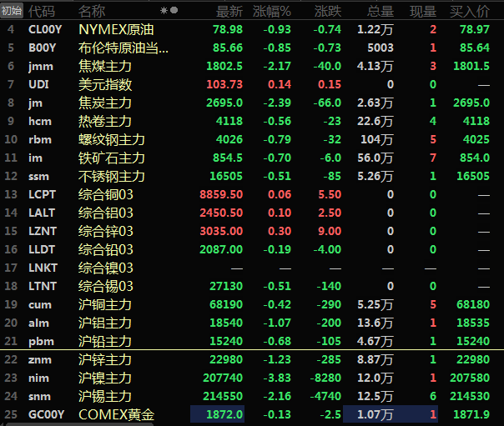
Task: Click the 总量 column header
Action: pos(381,11)
